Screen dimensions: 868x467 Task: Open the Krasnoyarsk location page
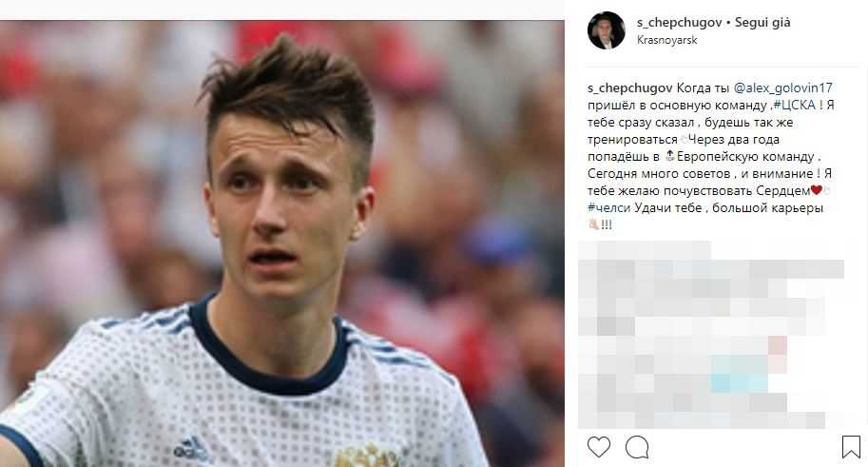coord(666,40)
